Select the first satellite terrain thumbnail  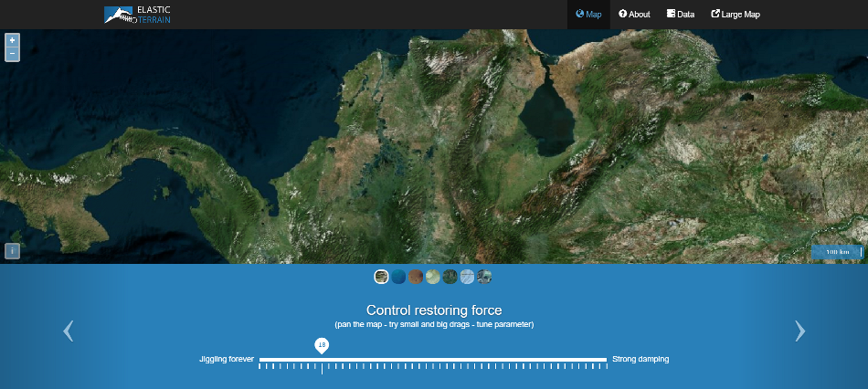tap(382, 277)
